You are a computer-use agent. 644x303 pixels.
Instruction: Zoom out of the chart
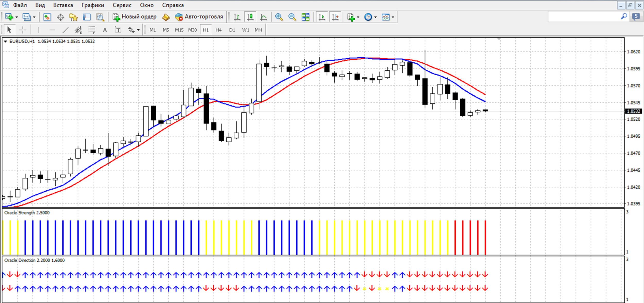[x=292, y=17]
